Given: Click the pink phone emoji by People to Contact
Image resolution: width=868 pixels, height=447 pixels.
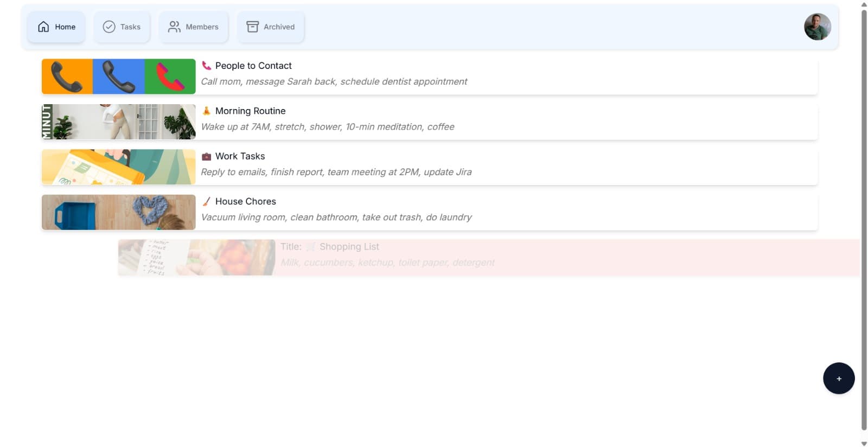Looking at the screenshot, I should [206, 66].
